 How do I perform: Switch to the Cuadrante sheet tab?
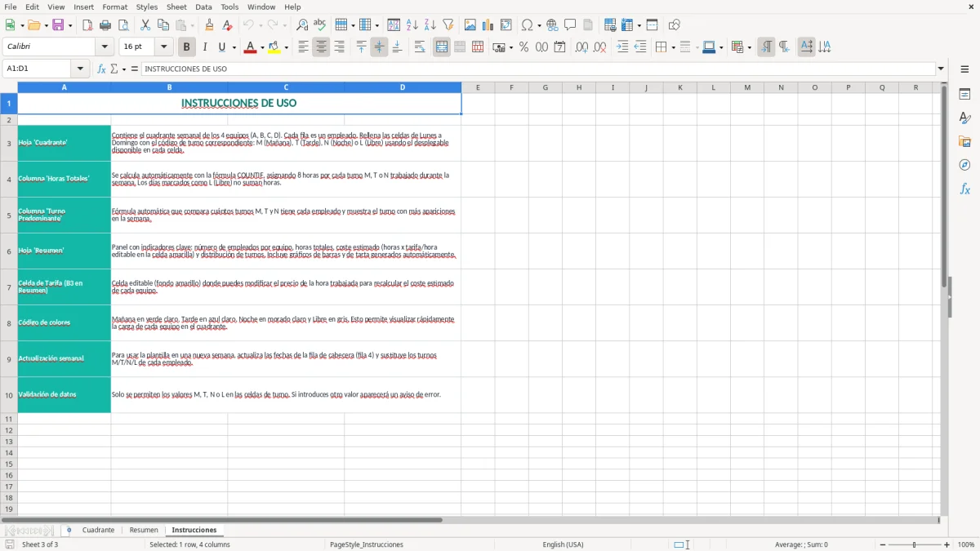click(98, 531)
